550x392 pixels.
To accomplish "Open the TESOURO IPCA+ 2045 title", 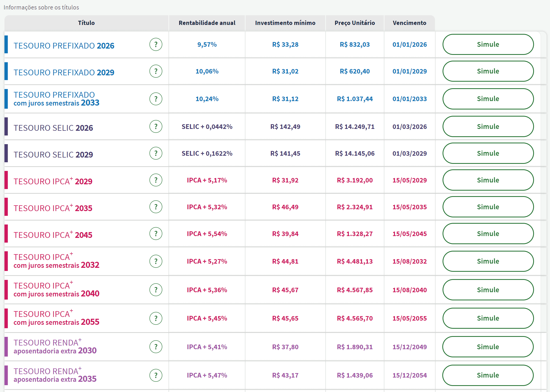I will [53, 234].
